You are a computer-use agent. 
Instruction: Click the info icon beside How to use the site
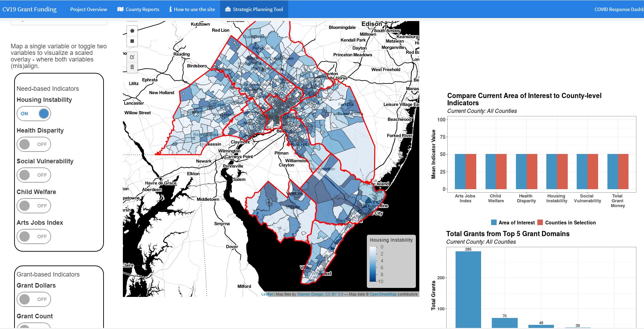[170, 9]
